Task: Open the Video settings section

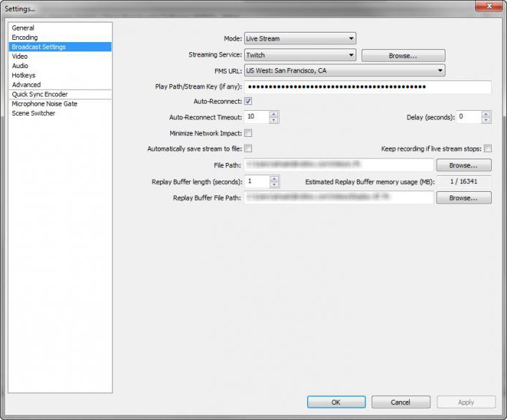Action: pos(20,56)
